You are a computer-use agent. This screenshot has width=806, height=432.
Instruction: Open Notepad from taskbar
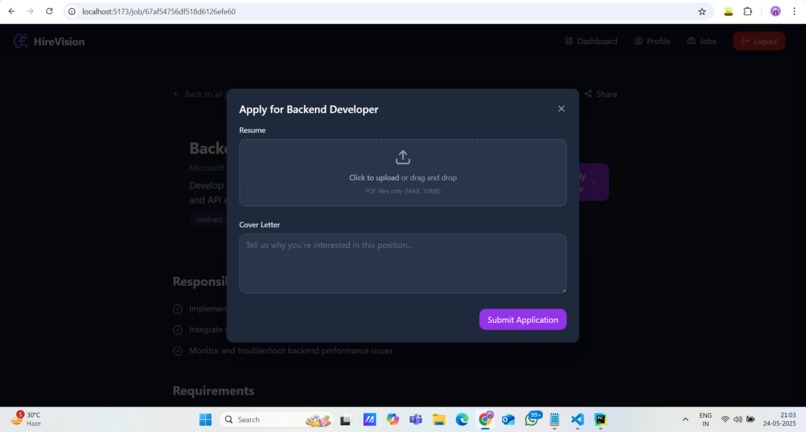pyautogui.click(x=554, y=420)
